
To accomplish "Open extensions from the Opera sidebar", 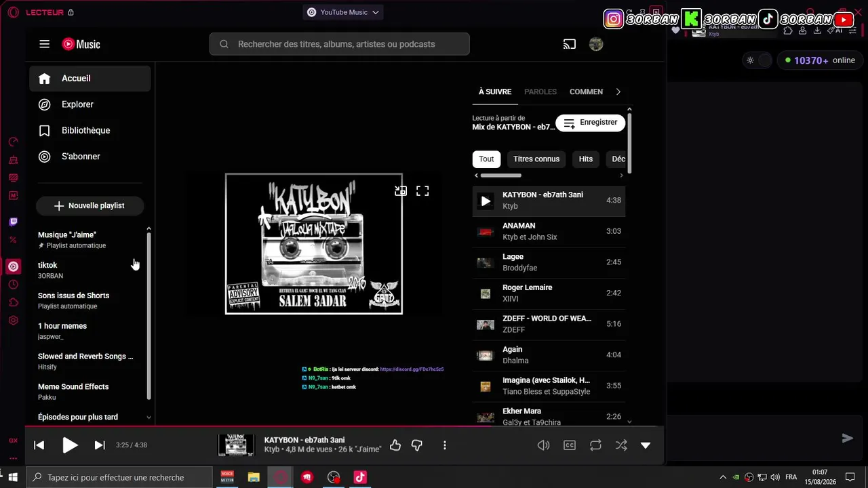I will [13, 302].
